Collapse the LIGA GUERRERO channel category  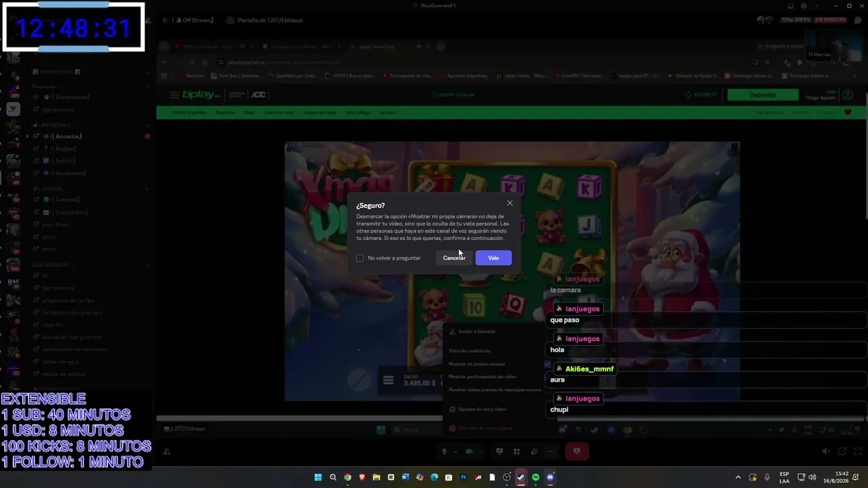tap(53, 264)
